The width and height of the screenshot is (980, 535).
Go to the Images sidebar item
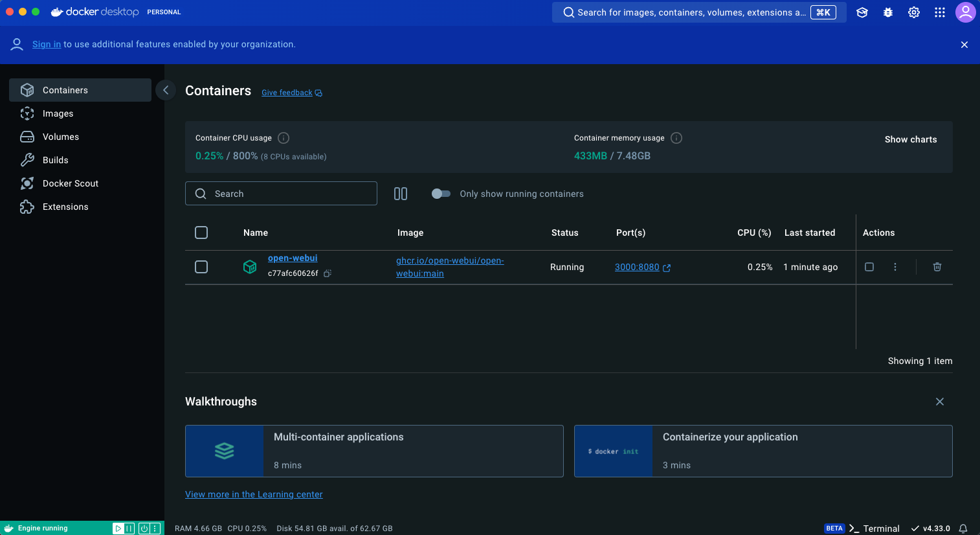(80, 113)
